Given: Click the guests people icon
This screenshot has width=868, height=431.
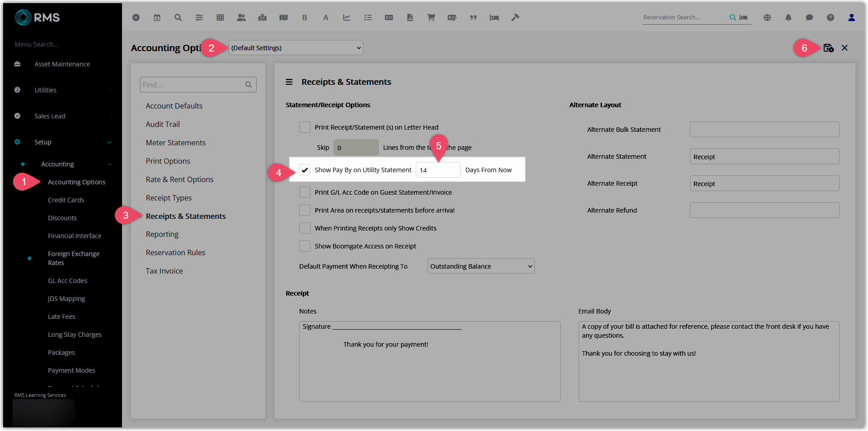Looking at the screenshot, I should [x=241, y=17].
